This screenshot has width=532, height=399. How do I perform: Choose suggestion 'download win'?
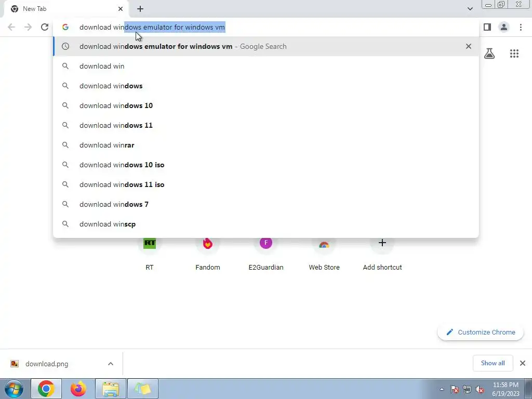[x=266, y=66]
